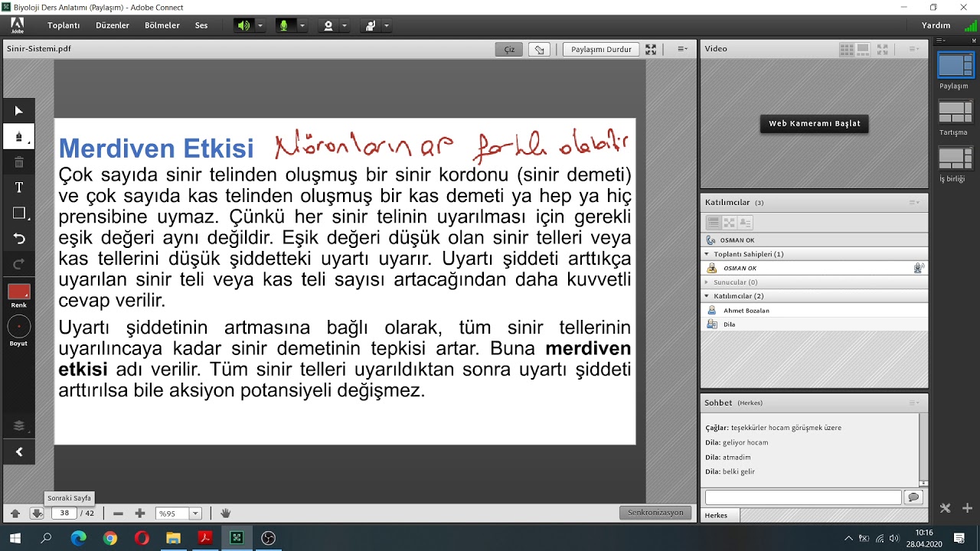The image size is (980, 551).
Task: Switch the Video pod to grid view
Action: click(847, 49)
